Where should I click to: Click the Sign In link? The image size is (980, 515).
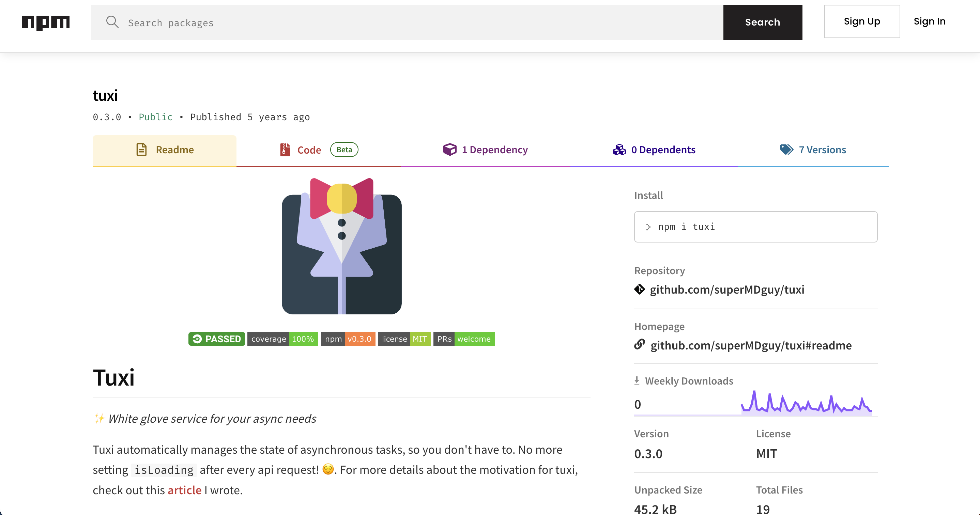930,21
